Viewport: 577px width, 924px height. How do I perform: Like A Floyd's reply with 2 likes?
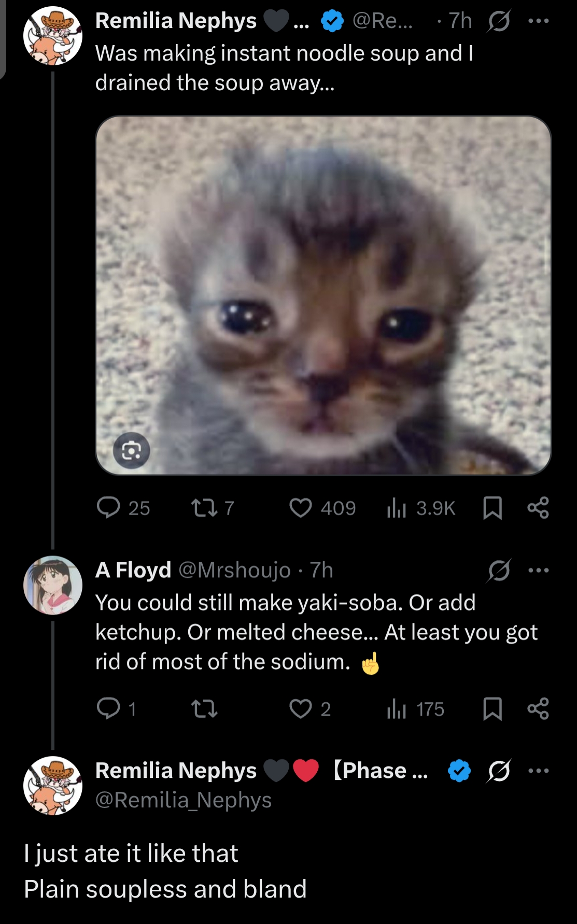[x=301, y=708]
